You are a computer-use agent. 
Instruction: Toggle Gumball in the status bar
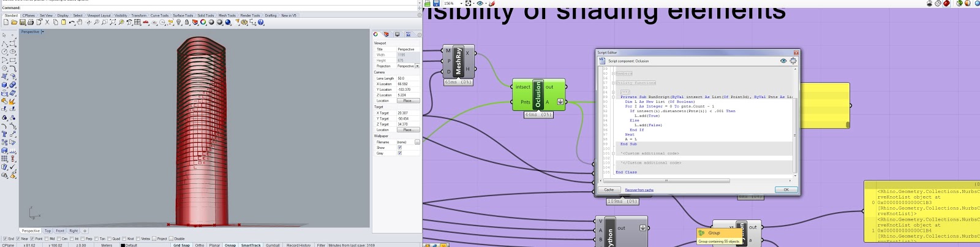point(273,245)
